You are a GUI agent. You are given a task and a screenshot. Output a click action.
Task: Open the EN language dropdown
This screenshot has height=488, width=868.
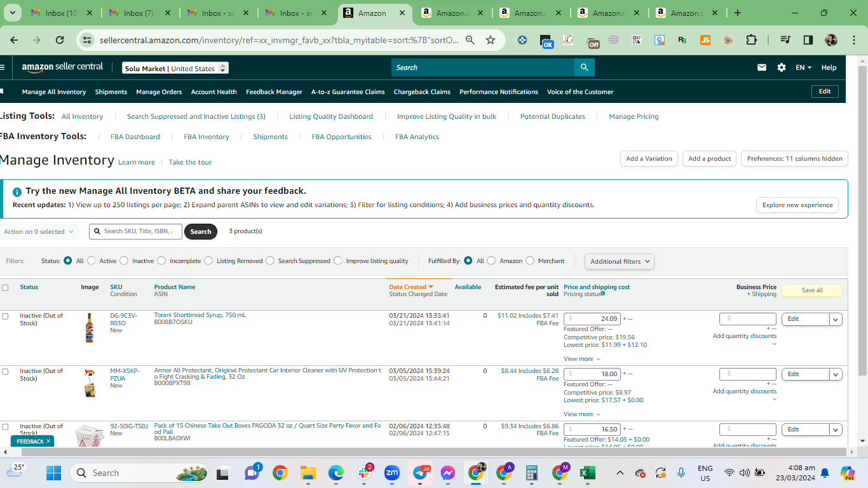(804, 67)
